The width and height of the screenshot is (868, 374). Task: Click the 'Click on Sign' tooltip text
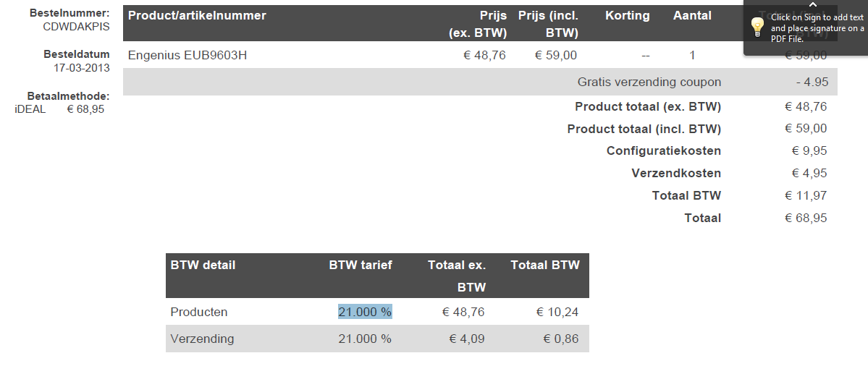tap(817, 28)
